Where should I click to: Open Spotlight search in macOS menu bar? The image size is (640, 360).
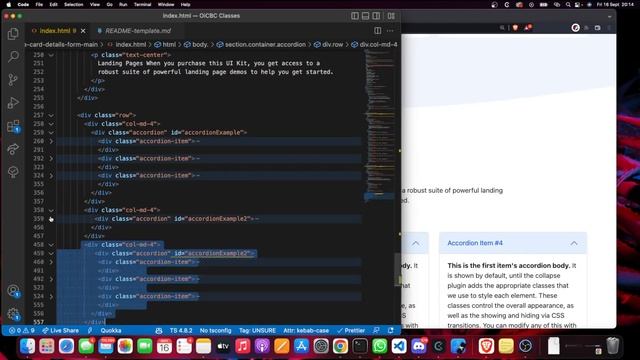pyautogui.click(x=568, y=4)
